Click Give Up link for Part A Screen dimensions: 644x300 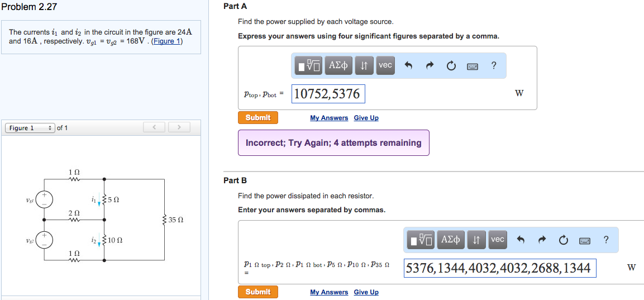[x=366, y=118]
